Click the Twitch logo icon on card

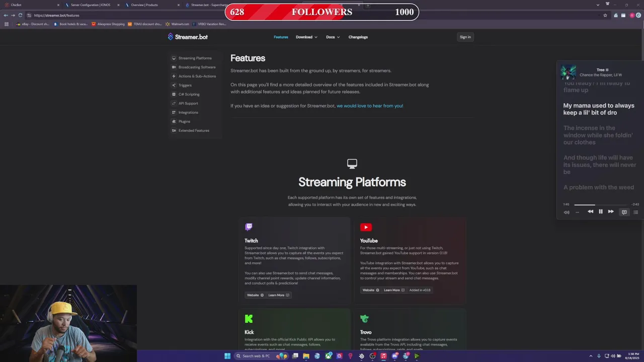click(249, 227)
